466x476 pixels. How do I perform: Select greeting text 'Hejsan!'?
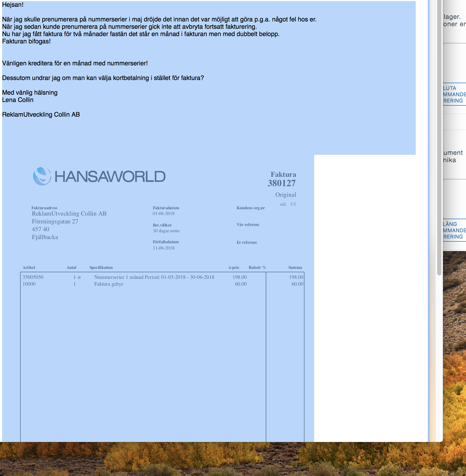[13, 5]
